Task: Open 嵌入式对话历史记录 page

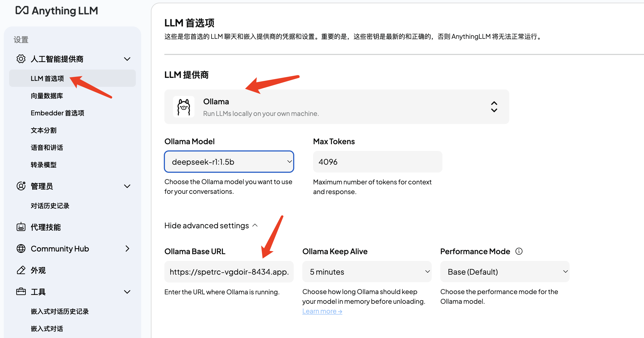Action: coord(60,311)
